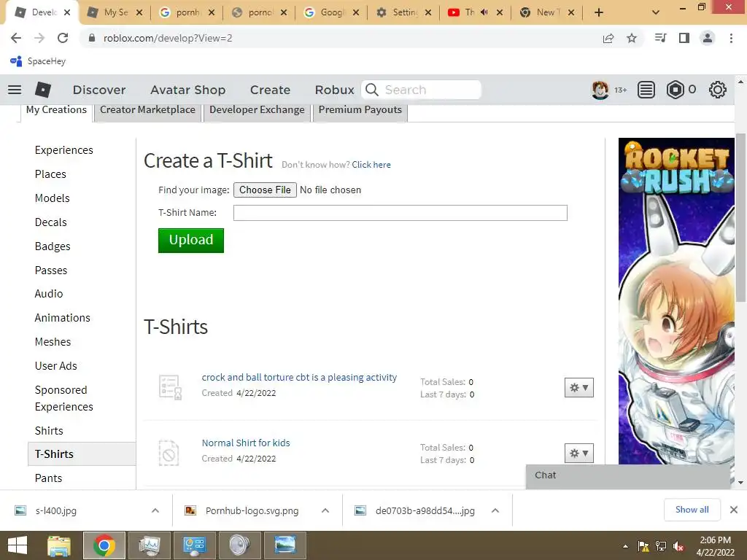747x560 pixels.
Task: Select Experiences in the sidebar
Action: (64, 150)
